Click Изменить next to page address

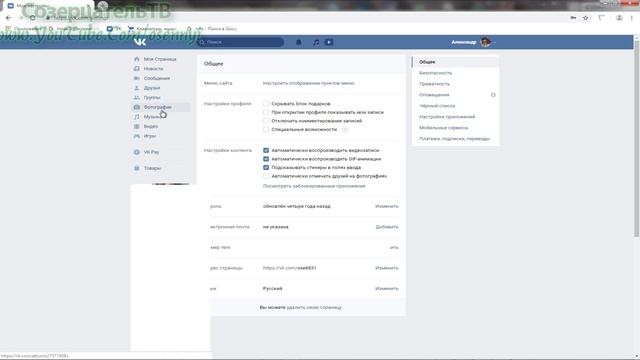coord(387,268)
